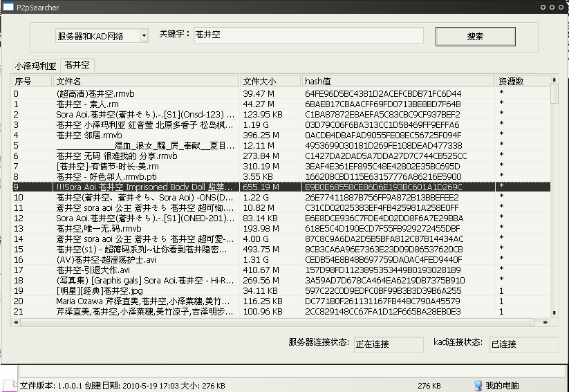Click the horizontal scrollbar left arrow
Image resolution: width=569 pixels, height=392 pixels.
(16, 322)
